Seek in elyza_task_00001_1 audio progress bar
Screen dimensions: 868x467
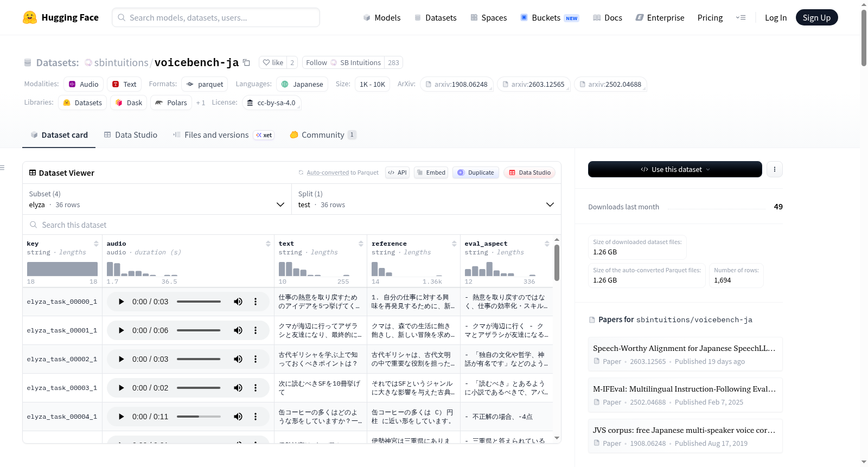(199, 330)
